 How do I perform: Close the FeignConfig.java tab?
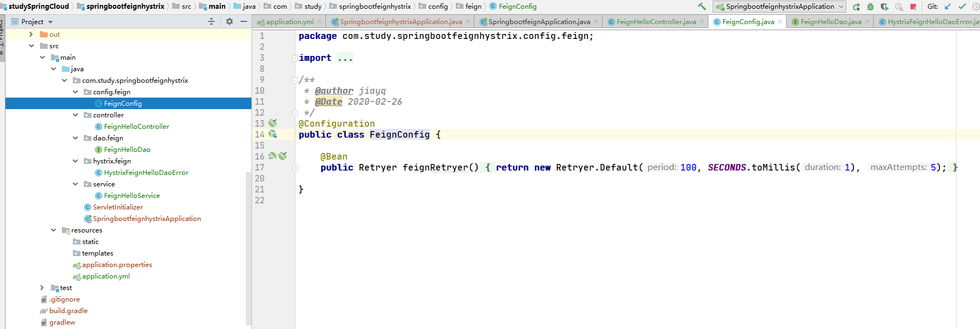point(780,21)
